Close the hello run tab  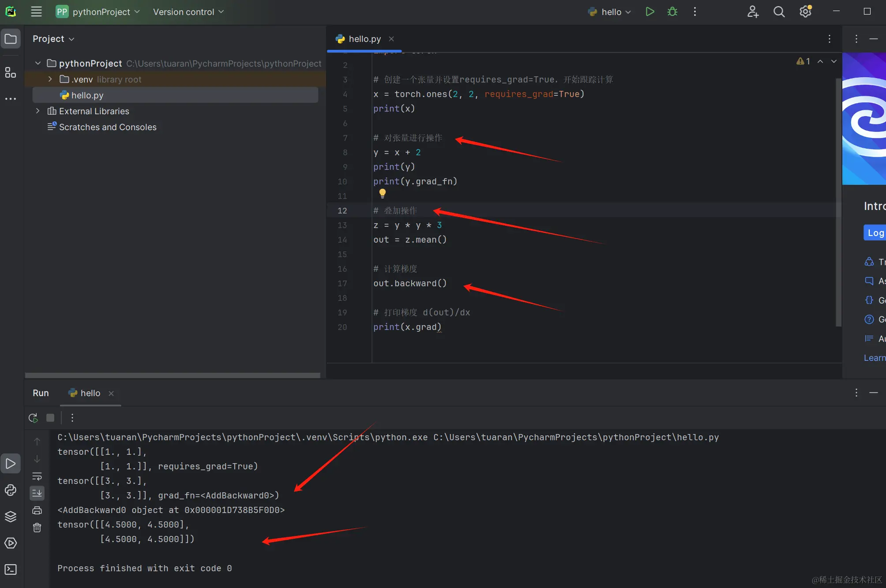tap(111, 393)
